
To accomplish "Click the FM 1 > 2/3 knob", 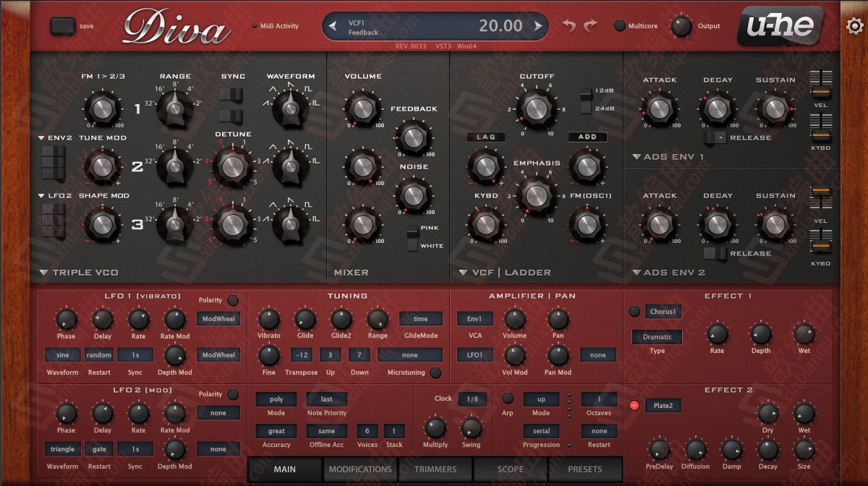I will [x=103, y=109].
